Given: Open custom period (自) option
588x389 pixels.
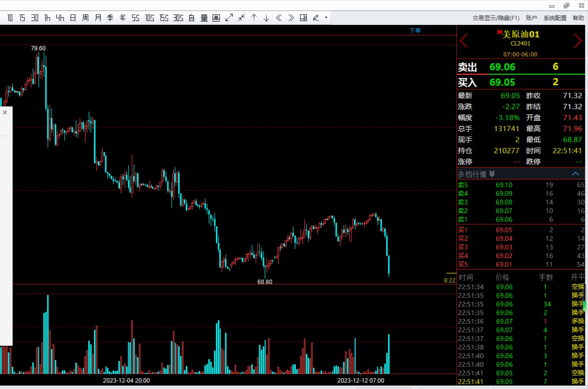Looking at the screenshot, I should pyautogui.click(x=192, y=18).
